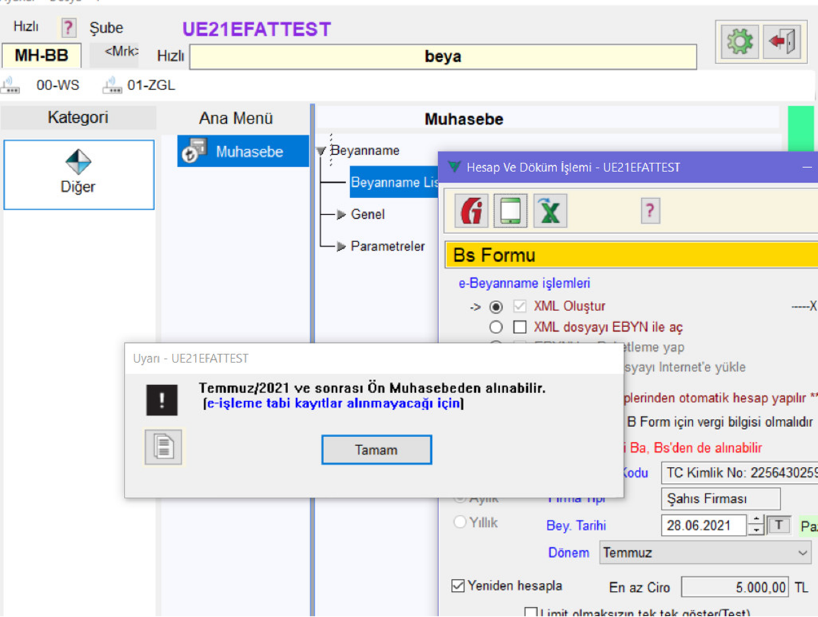818x617 pixels.
Task: Toggle the Yeniden hesapla checkbox
Action: tap(458, 586)
